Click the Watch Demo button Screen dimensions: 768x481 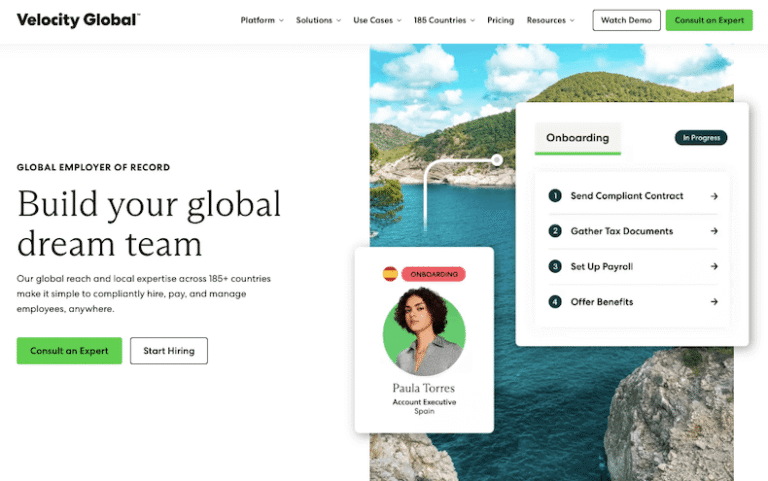(x=626, y=20)
